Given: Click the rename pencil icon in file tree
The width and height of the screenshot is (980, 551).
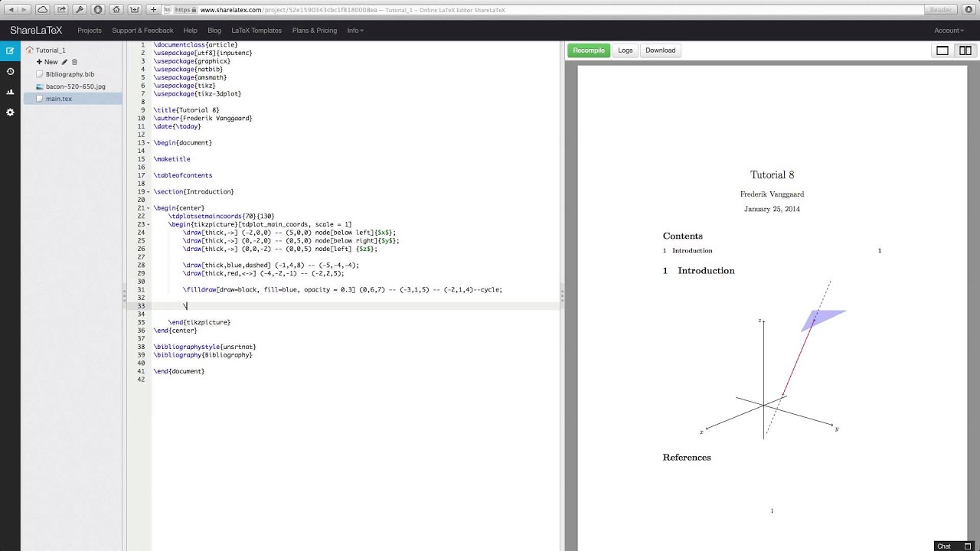Looking at the screenshot, I should coord(64,62).
